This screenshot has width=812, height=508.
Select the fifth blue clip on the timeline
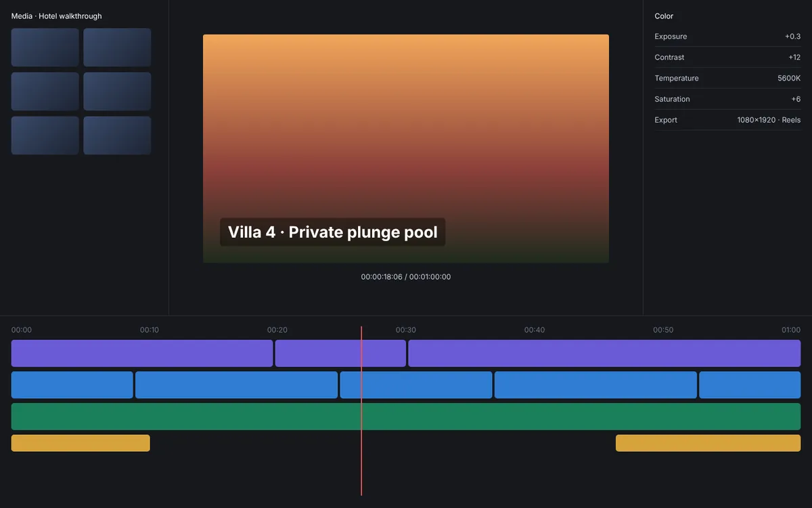(x=750, y=385)
